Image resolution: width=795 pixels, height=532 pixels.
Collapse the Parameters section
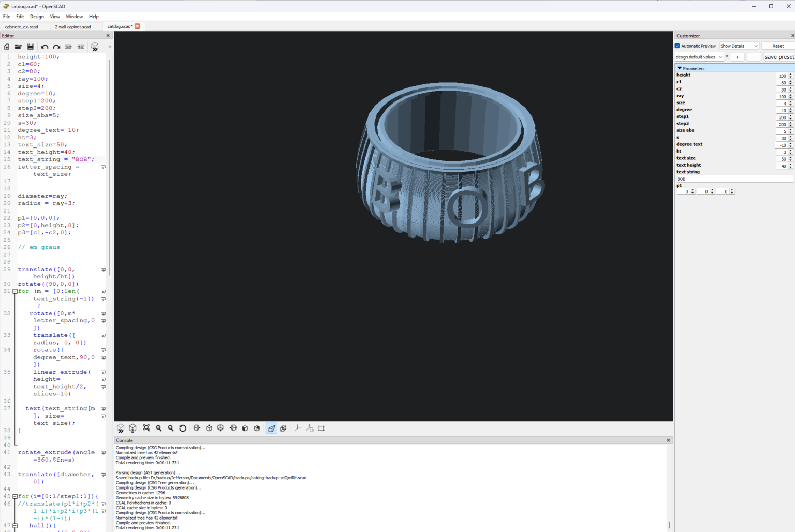680,68
